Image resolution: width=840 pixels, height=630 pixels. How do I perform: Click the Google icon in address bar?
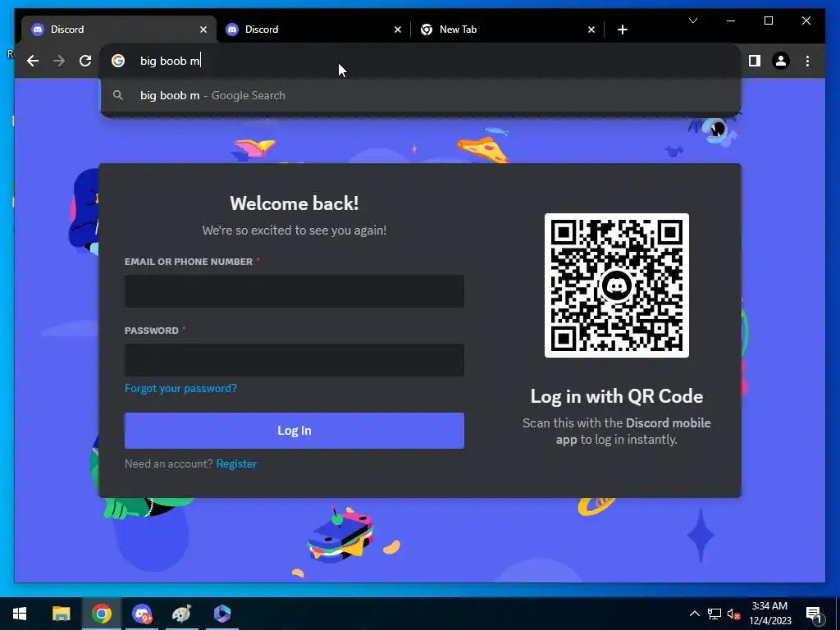(118, 61)
